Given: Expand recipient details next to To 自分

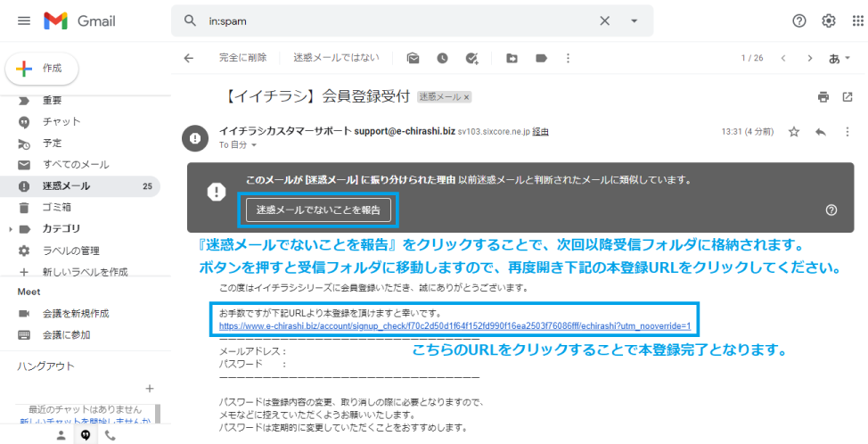Looking at the screenshot, I should (x=254, y=145).
